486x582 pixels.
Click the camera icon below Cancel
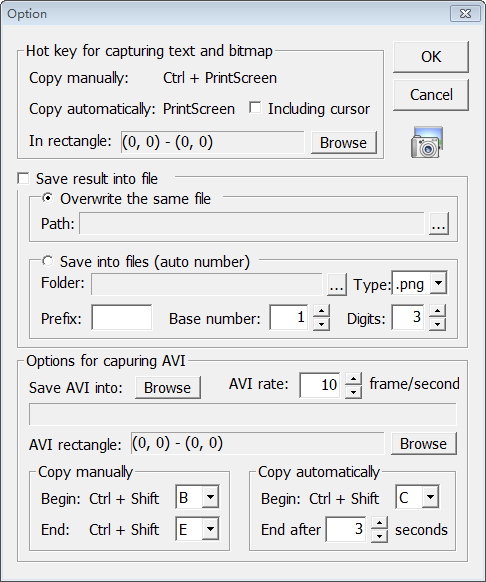click(427, 143)
